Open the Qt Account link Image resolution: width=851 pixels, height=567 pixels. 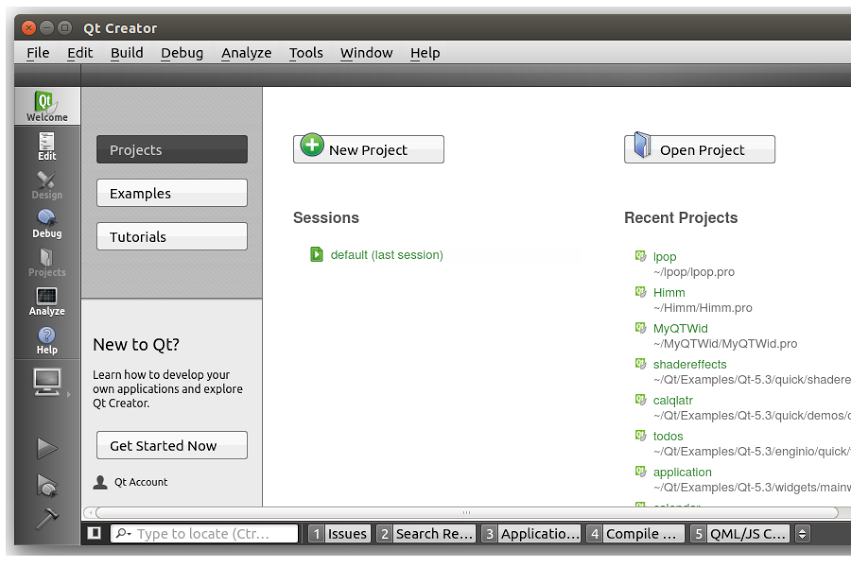click(x=141, y=482)
